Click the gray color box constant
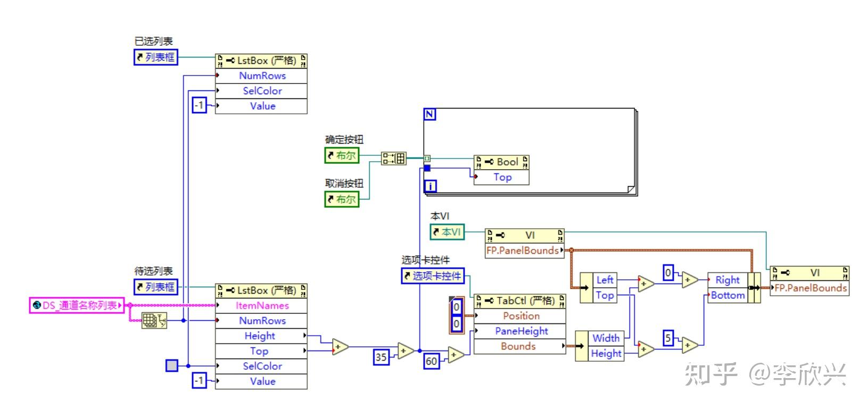This screenshot has width=868, height=409. [172, 366]
